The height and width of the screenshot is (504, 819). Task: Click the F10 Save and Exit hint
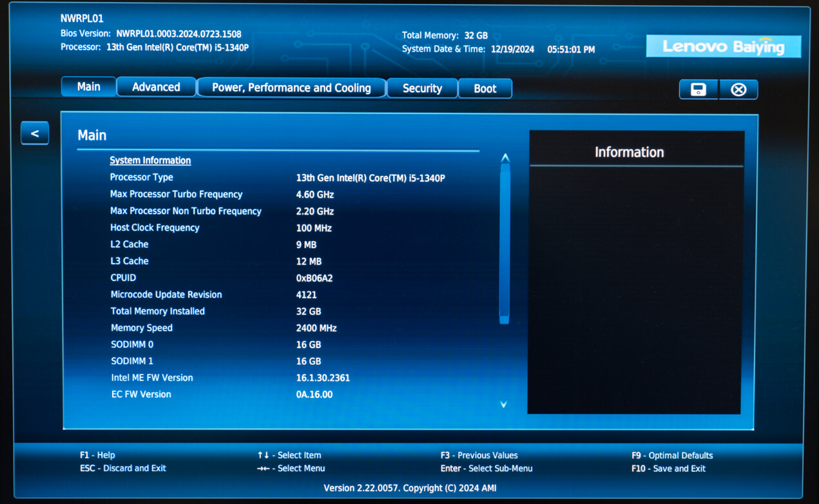pos(668,469)
